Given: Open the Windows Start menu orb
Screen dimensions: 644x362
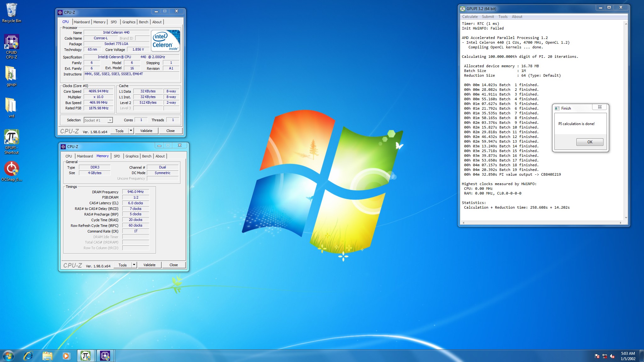Looking at the screenshot, I should tap(8, 356).
